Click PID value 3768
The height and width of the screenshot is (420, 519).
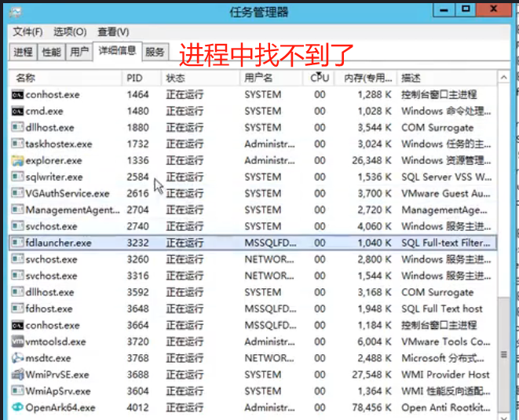(137, 358)
